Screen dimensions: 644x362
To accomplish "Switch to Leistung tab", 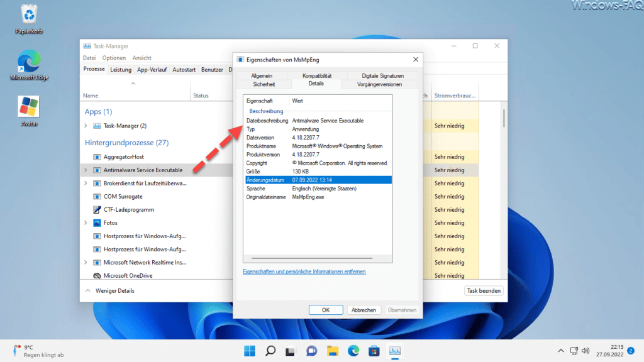I will [121, 70].
